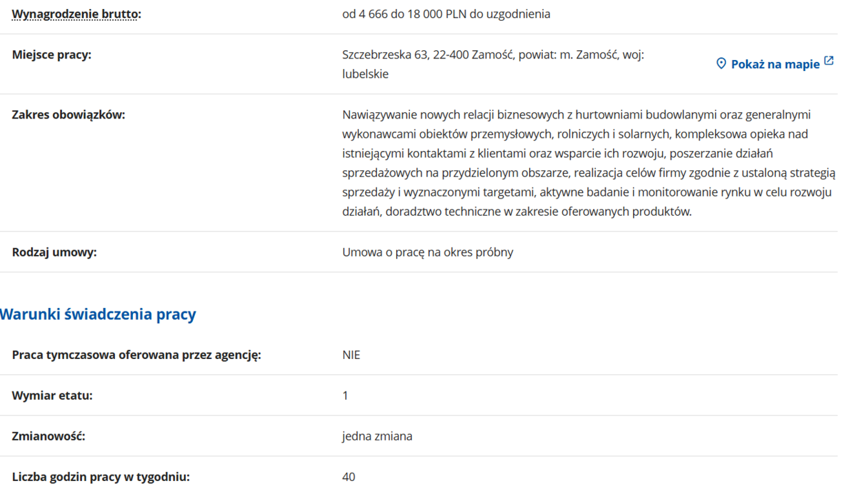Click the map pin icon
This screenshot has height=490, width=868.
[721, 63]
